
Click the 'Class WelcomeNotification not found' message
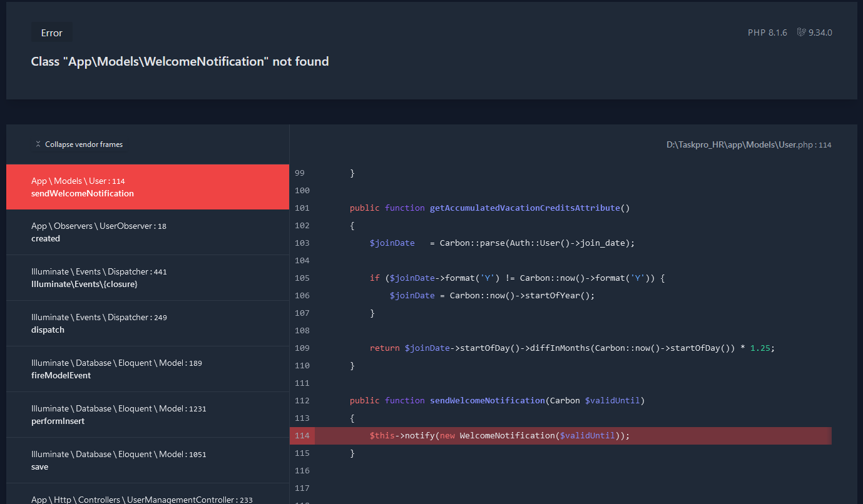180,61
